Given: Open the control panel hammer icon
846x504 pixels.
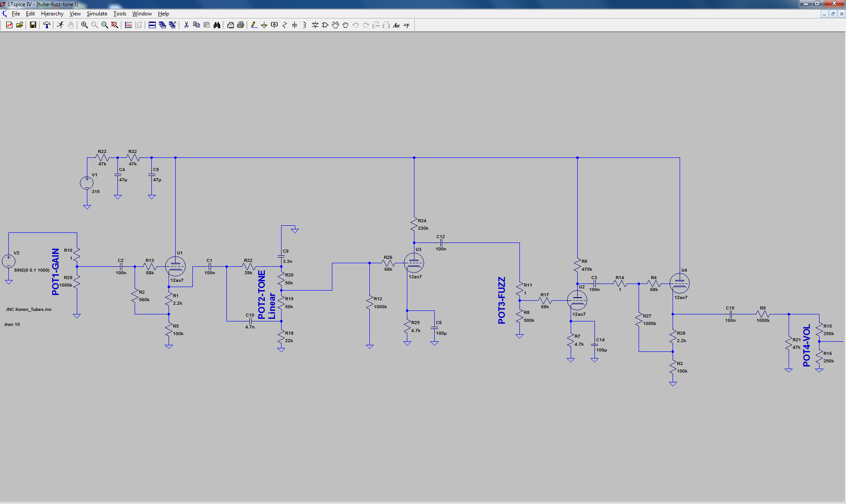Looking at the screenshot, I should coord(46,25).
